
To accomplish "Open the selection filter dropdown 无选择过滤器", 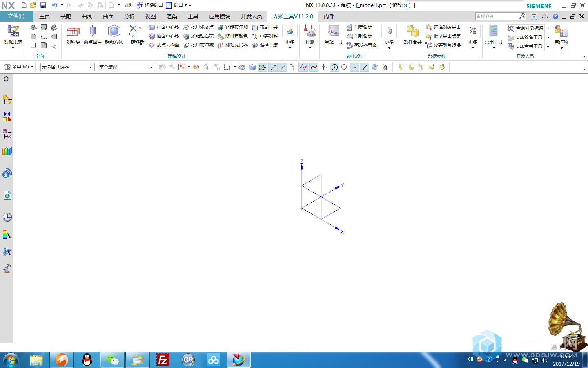I will pos(67,67).
